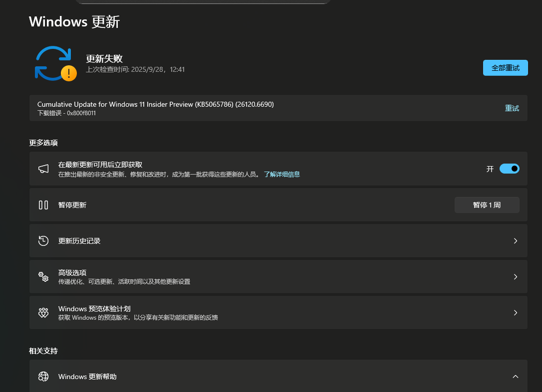
Task: Retry the KB5065786 update with 重试 link
Action: pyautogui.click(x=512, y=108)
